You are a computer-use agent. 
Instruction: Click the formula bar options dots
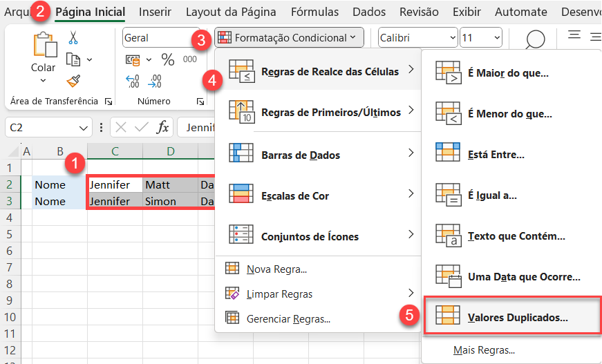tap(101, 127)
